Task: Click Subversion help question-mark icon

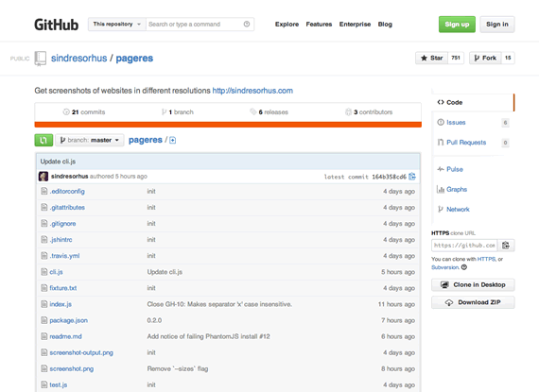Action: [x=464, y=267]
